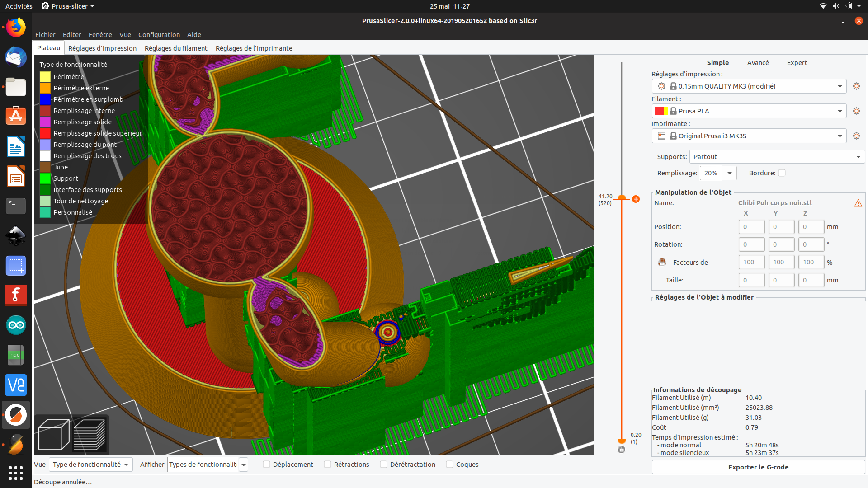The image size is (868, 488).
Task: Click the warning triangle next to object name
Action: click(858, 203)
